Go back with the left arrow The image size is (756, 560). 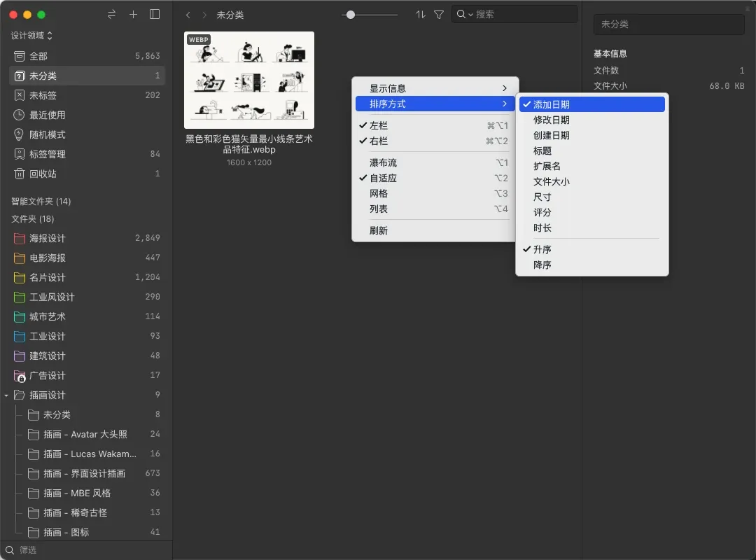coord(188,15)
